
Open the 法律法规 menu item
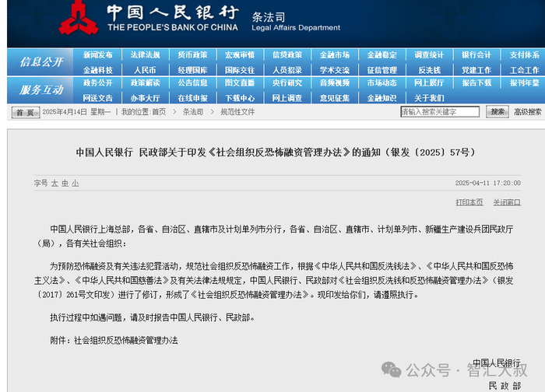[x=146, y=55]
